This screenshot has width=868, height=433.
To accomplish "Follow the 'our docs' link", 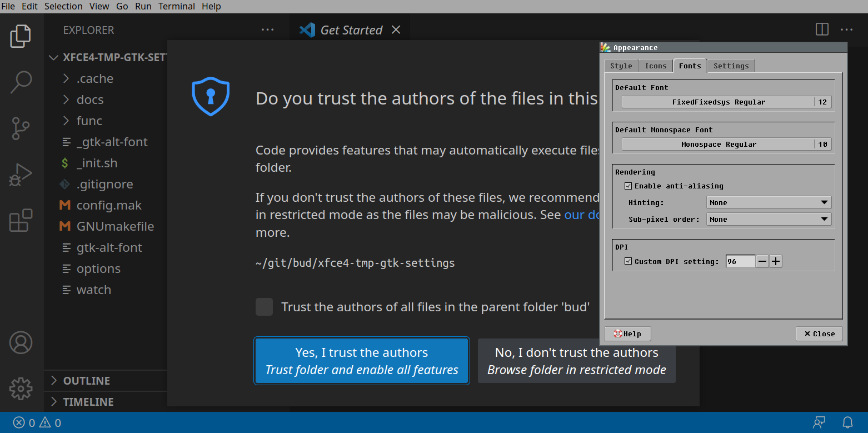I will 582,215.
